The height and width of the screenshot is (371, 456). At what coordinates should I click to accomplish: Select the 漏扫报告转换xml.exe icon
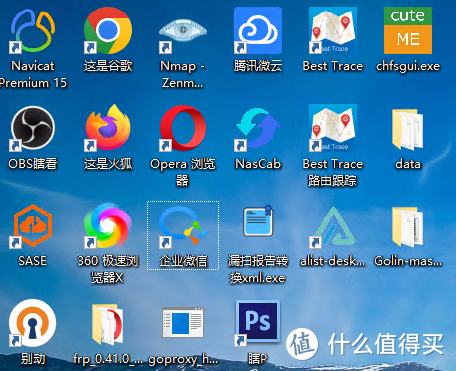(258, 221)
